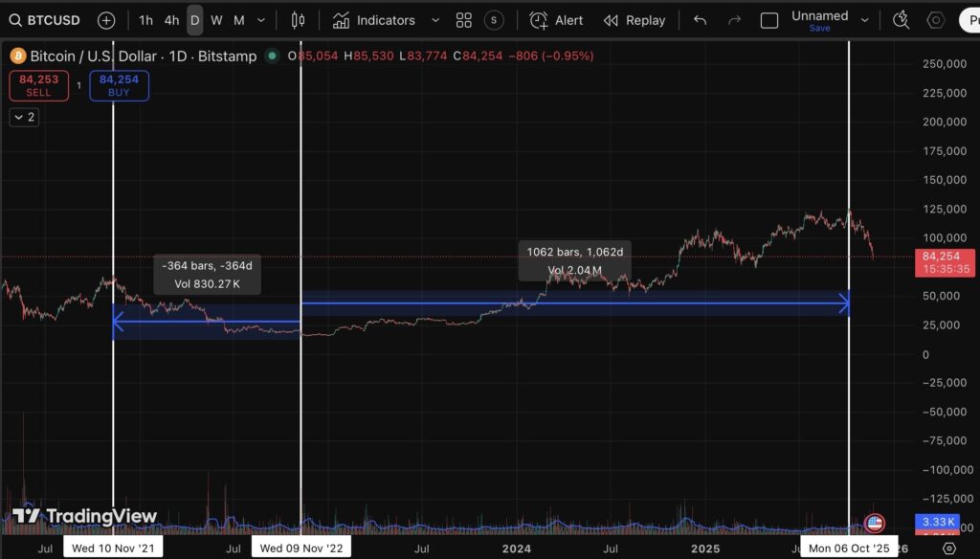Open the multi-chart layout selector
Image resolution: width=980 pixels, height=559 pixels.
tap(463, 19)
